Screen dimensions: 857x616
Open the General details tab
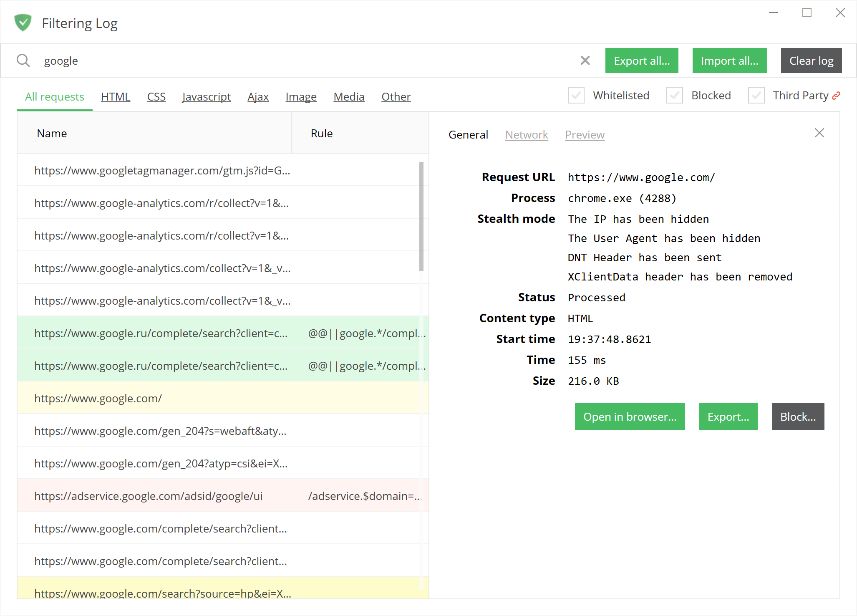click(468, 135)
